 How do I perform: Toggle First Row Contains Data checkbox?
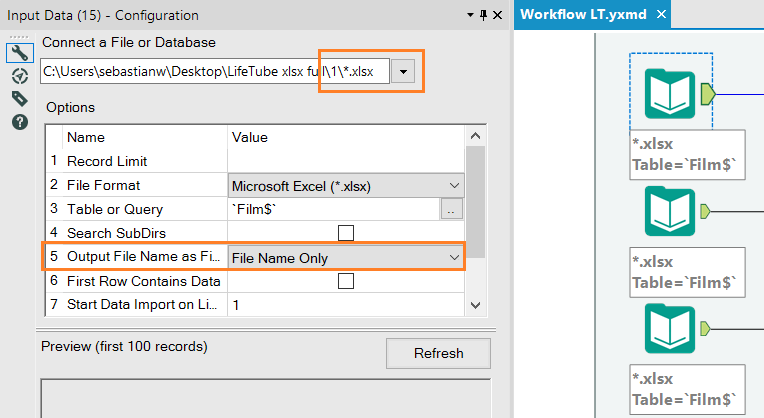point(346,281)
